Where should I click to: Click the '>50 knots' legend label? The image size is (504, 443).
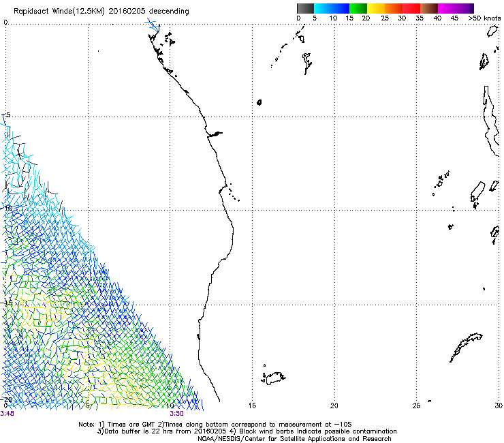[484, 18]
